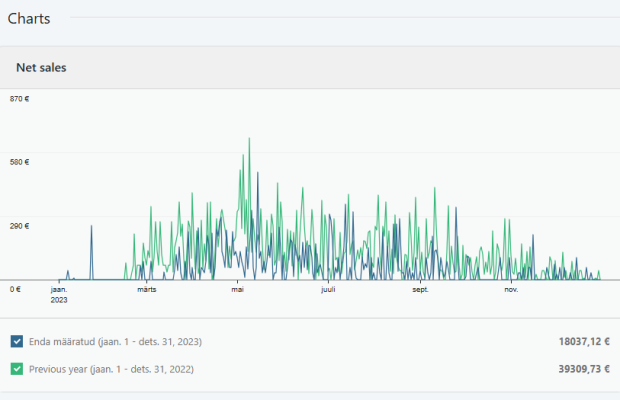Click the Enda määratud 2023 legend label
The width and height of the screenshot is (620, 400).
tap(115, 341)
